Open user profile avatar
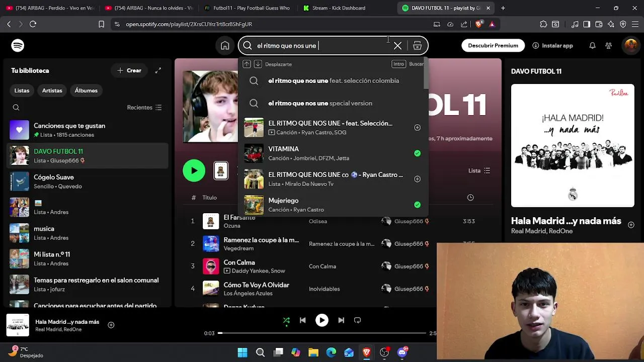The height and width of the screenshot is (362, 644). tap(630, 45)
